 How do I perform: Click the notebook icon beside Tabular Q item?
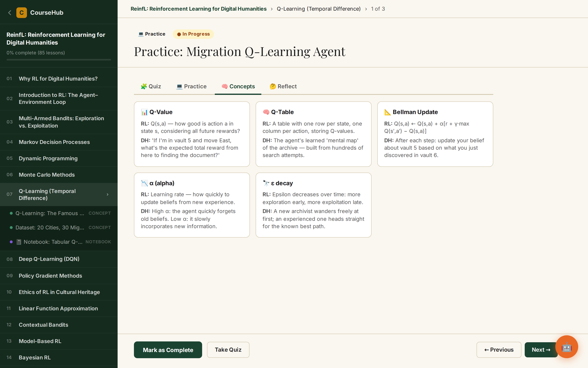coord(19,242)
